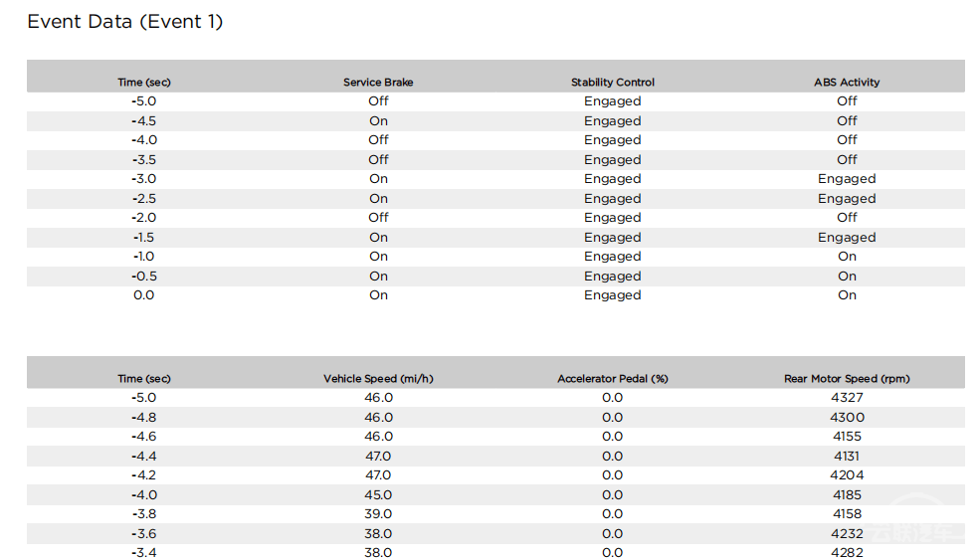Click ABS Activity On value at -1.0
The height and width of the screenshot is (560, 980).
pyautogui.click(x=847, y=257)
